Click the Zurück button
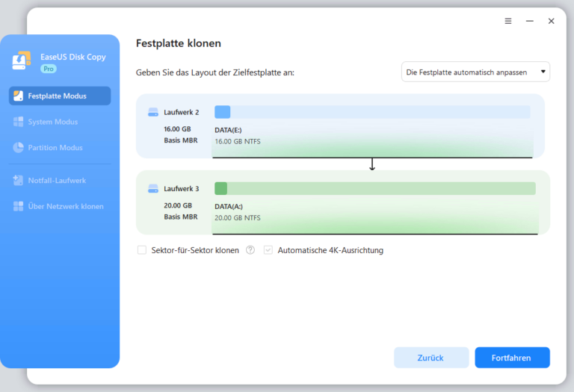This screenshot has width=574, height=392. 431,357
